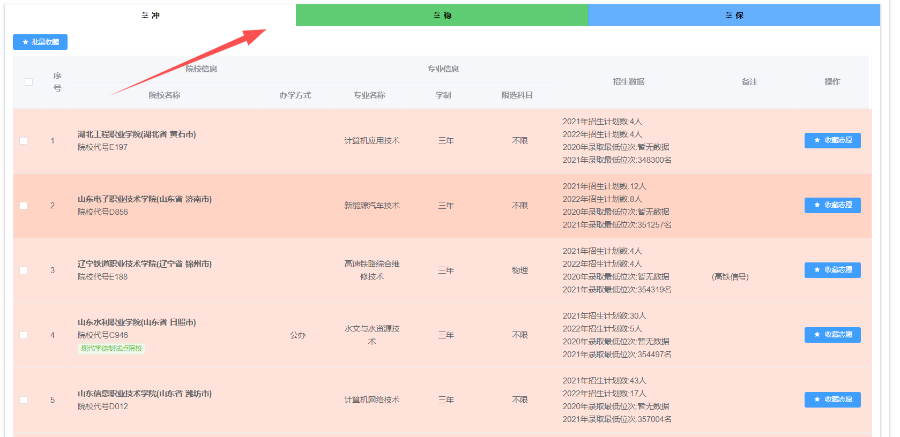Click school name 湖北工程职业学院(湖北省 黄石市)
Viewport: 900px width, 437px height.
tap(137, 134)
